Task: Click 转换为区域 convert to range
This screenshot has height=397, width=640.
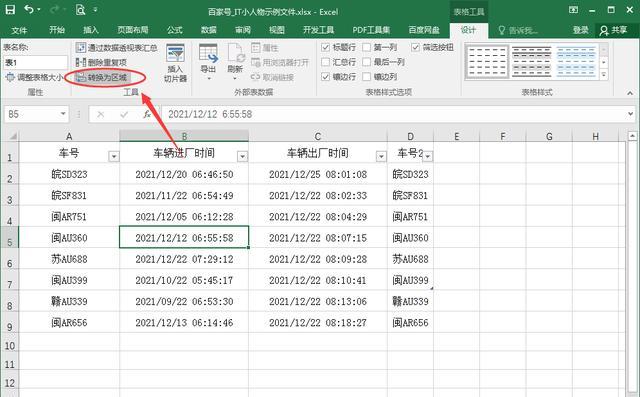Action: [x=102, y=77]
